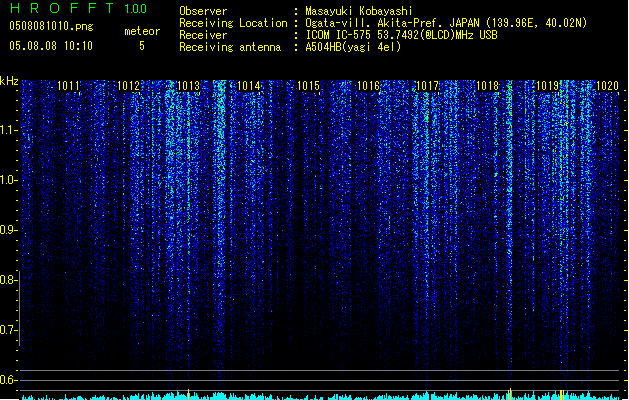This screenshot has width=629, height=400.
Task: Click the 0.6 kHz axis label
Action: [9, 380]
